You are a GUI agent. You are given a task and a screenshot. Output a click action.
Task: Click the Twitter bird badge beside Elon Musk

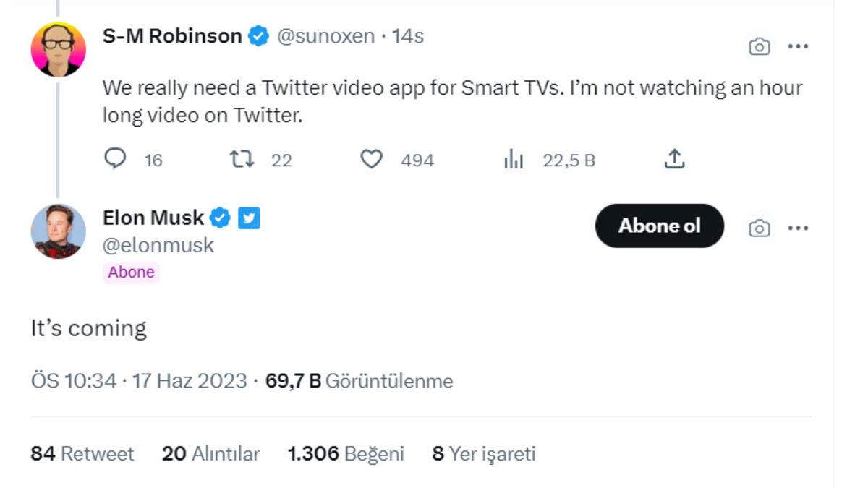coord(248,217)
